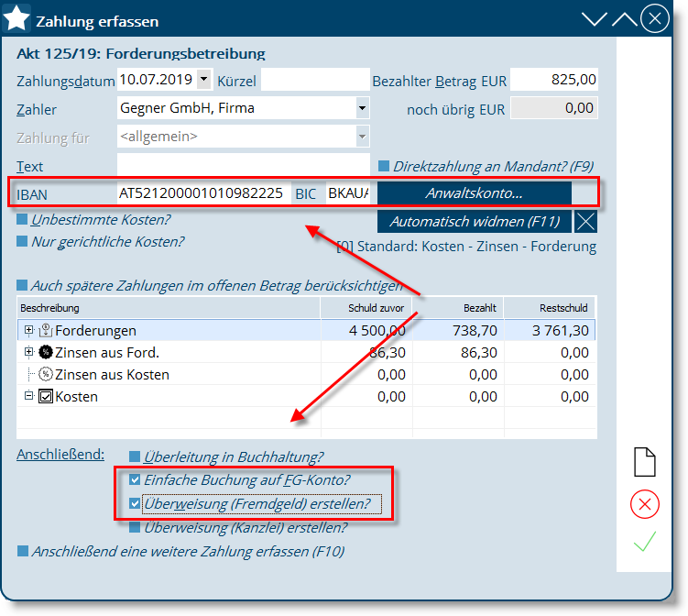Confirm the payment with the green checkmark
The image size is (688, 616).
click(x=645, y=541)
